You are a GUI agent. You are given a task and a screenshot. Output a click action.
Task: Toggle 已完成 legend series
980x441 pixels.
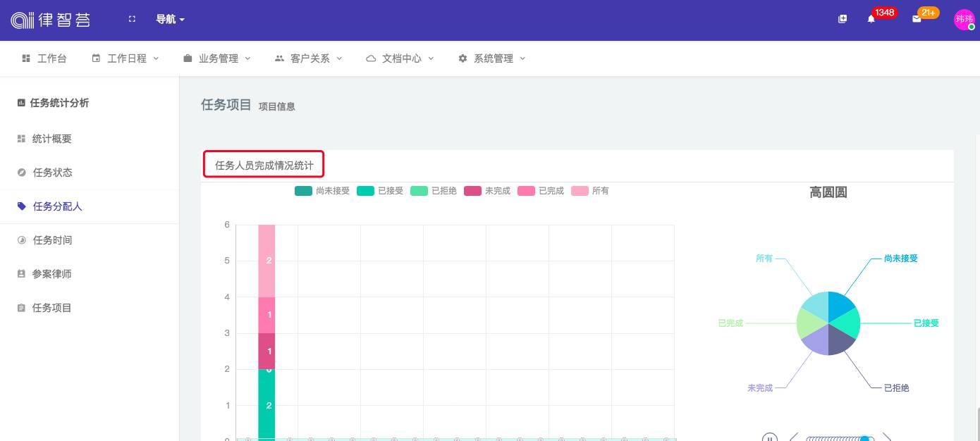point(541,191)
